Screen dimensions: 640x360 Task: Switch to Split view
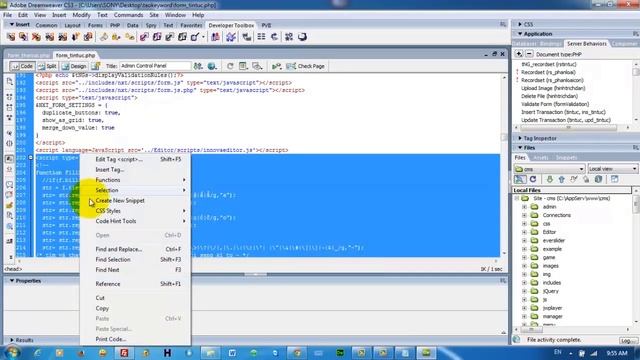click(47, 66)
